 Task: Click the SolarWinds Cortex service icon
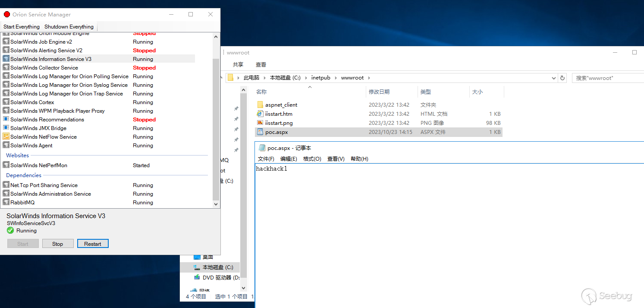point(6,102)
